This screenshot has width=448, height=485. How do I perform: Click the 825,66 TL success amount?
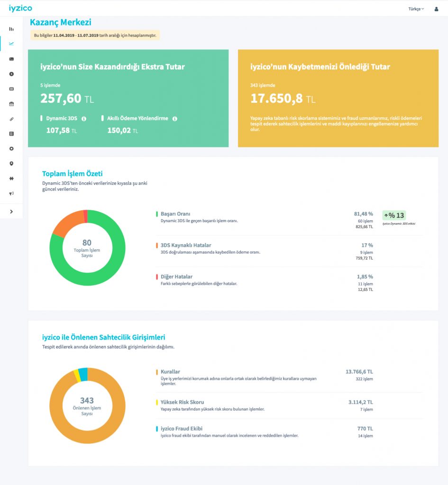(364, 227)
